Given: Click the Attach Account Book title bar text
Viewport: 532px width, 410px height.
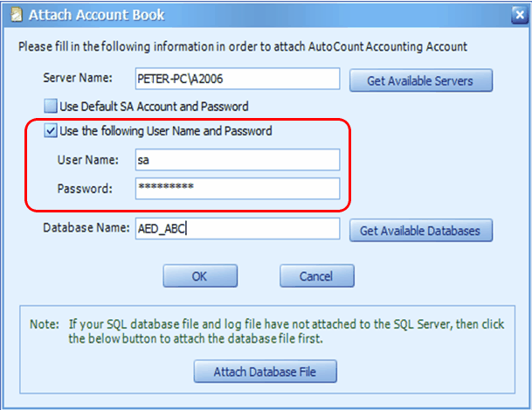Looking at the screenshot, I should click(x=97, y=15).
